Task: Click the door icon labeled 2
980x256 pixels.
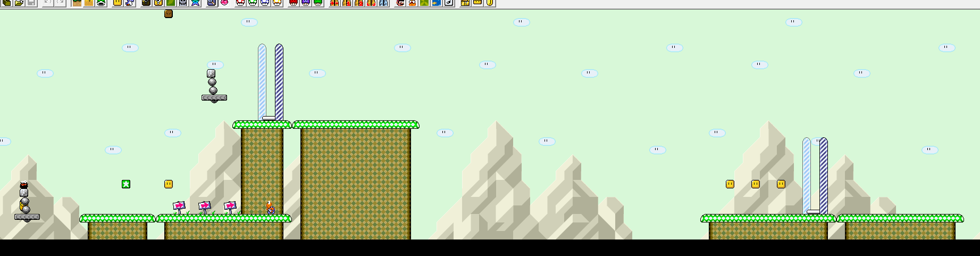Action: (359, 3)
